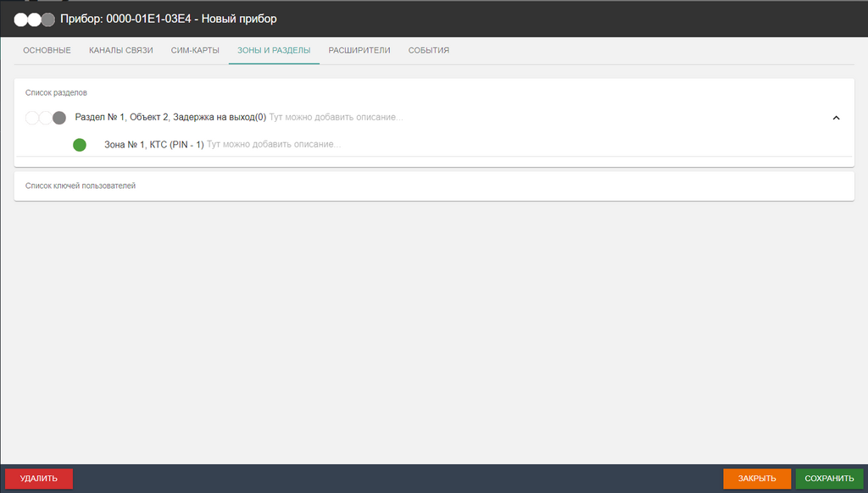Viewport: 868px width, 493px height.
Task: Select the Раздел № 1, Объект 2 row label
Action: click(x=170, y=118)
